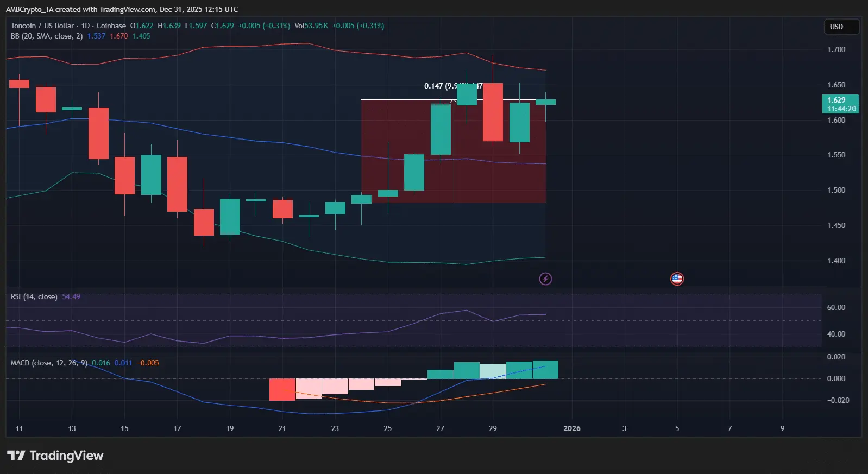Click the BB upper band value 1.670
This screenshot has height=474, width=868.
(x=119, y=36)
